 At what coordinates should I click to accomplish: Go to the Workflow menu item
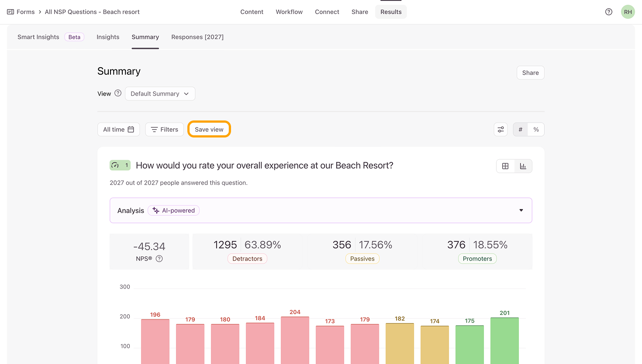pyautogui.click(x=289, y=12)
